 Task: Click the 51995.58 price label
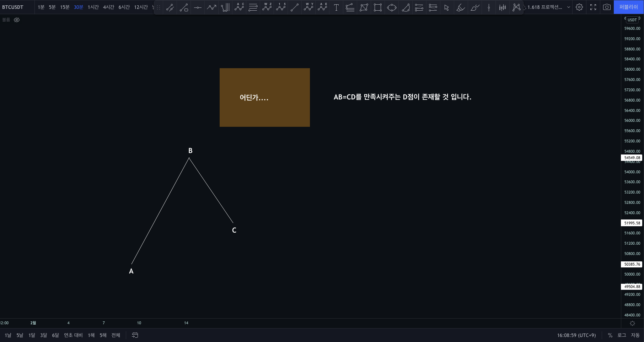tap(632, 223)
